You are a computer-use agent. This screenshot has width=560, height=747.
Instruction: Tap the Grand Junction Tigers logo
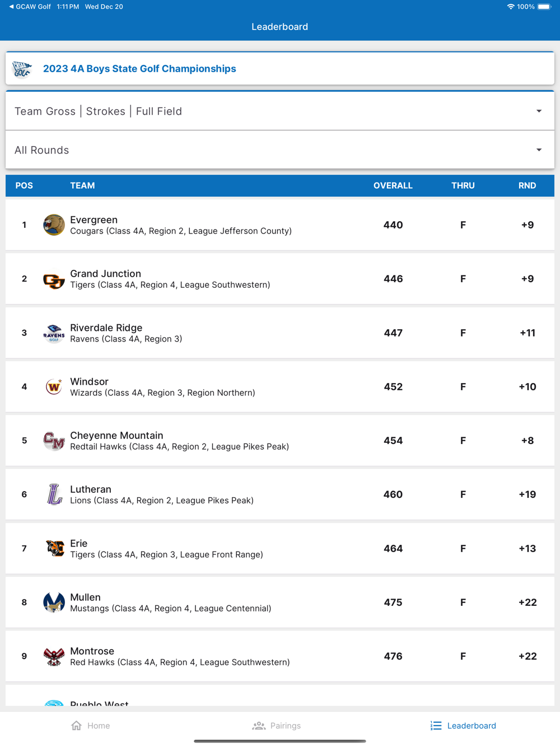tap(54, 279)
